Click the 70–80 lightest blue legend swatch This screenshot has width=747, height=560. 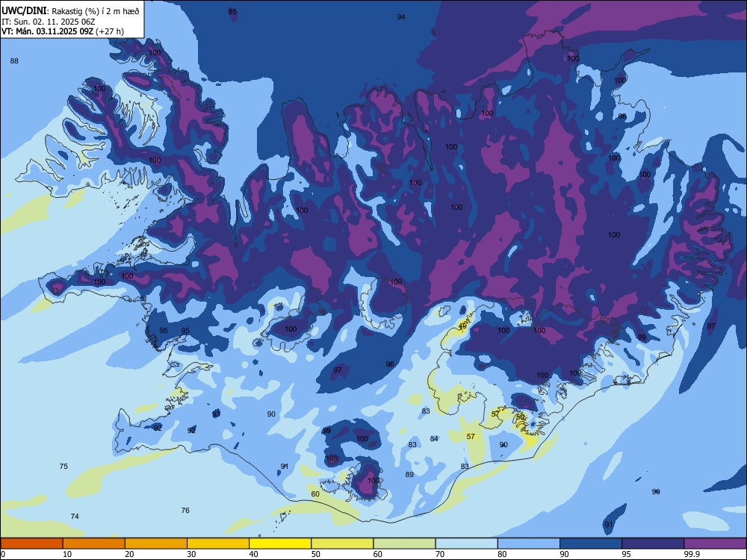point(466,544)
